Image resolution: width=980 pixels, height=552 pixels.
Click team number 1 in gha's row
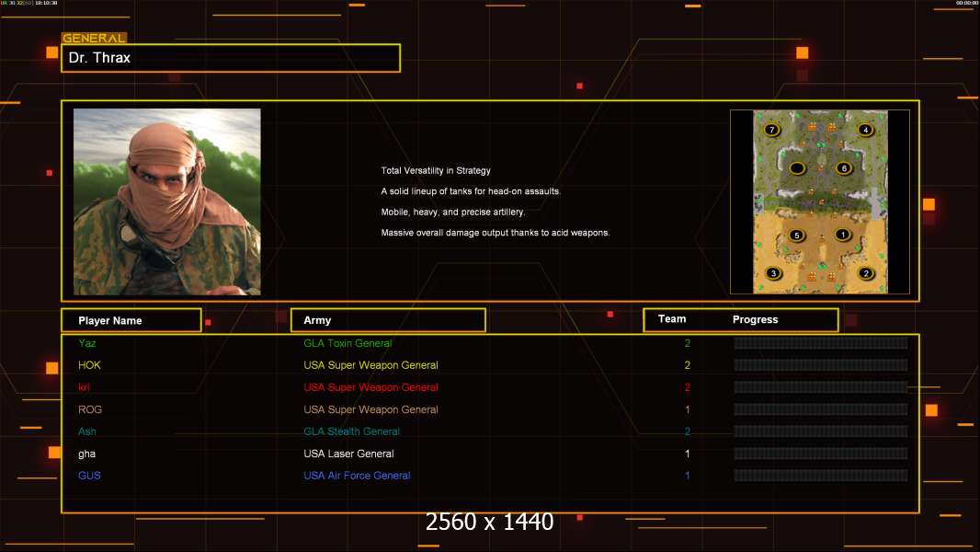tap(688, 454)
